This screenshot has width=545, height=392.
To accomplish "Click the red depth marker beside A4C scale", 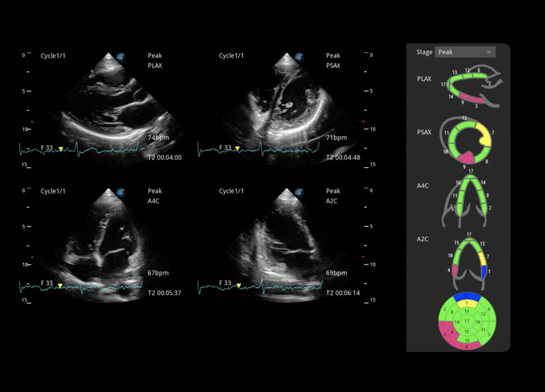I will [x=32, y=257].
